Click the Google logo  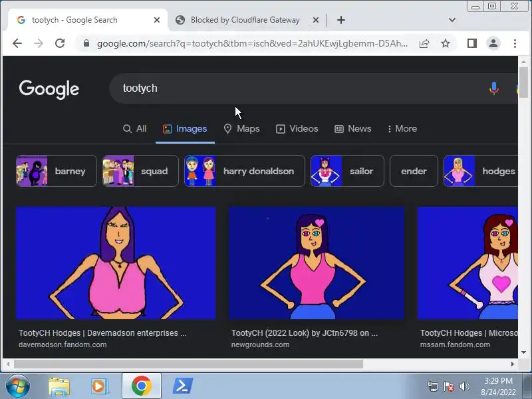[49, 90]
